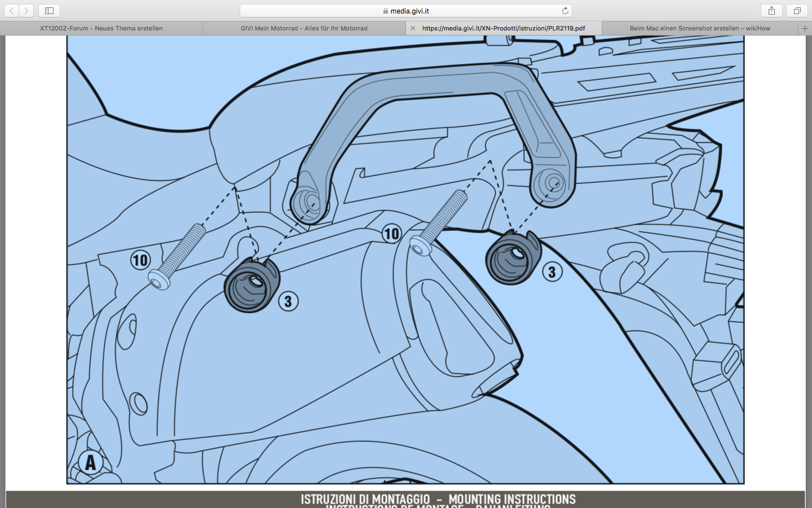This screenshot has width=812, height=508.
Task: Click the Mounting Instructions heading text
Action: click(x=512, y=499)
